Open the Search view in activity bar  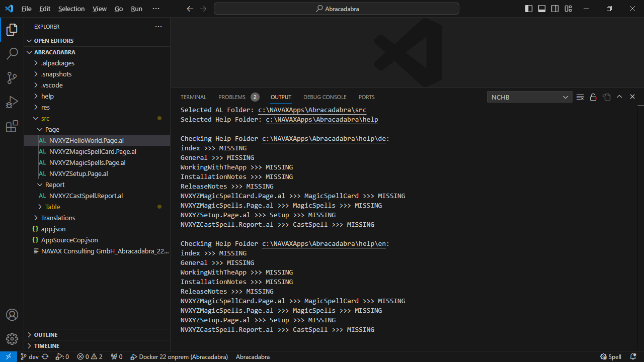click(x=12, y=54)
